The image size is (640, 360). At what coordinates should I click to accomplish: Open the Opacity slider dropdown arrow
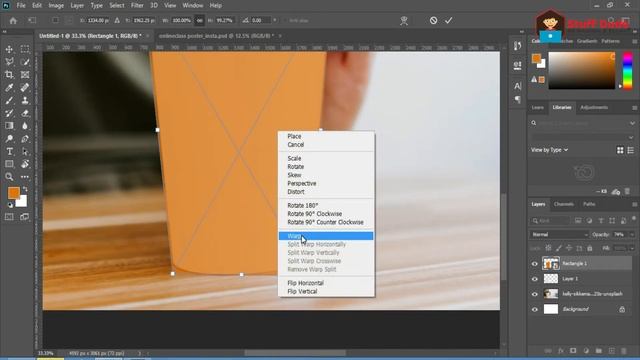632,235
